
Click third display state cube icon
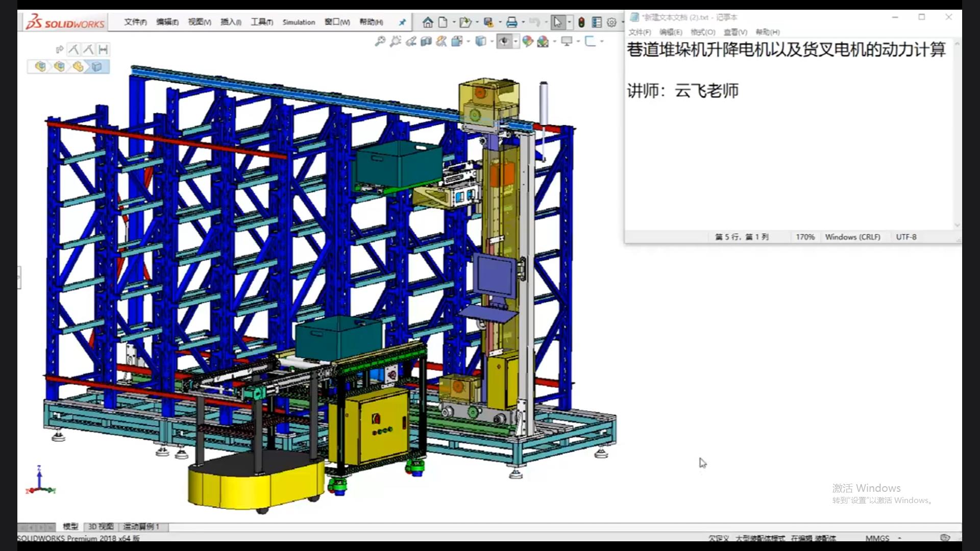coord(78,67)
